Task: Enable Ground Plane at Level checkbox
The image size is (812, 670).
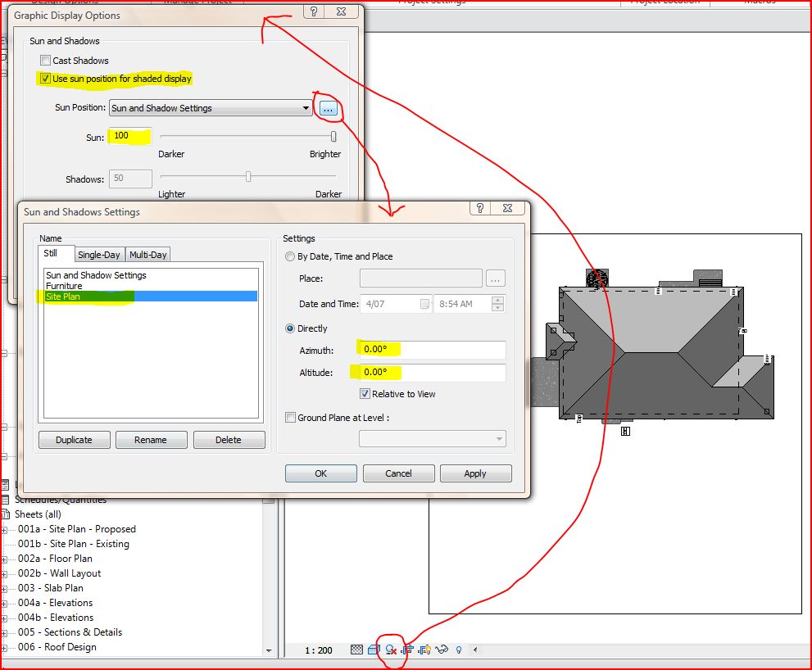Action: click(x=291, y=418)
